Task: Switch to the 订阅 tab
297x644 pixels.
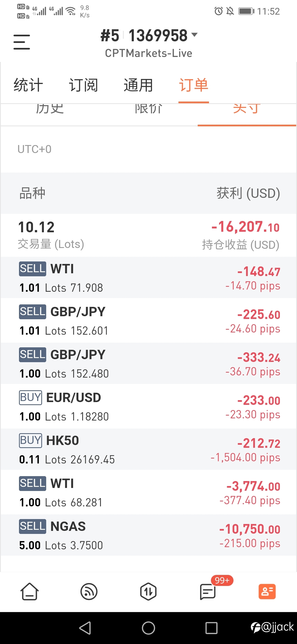Action: (83, 85)
